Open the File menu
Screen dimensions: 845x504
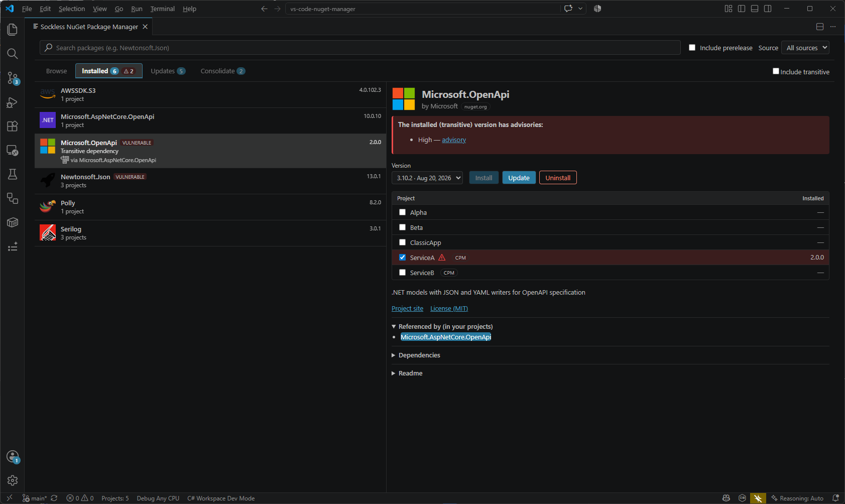pyautogui.click(x=27, y=9)
